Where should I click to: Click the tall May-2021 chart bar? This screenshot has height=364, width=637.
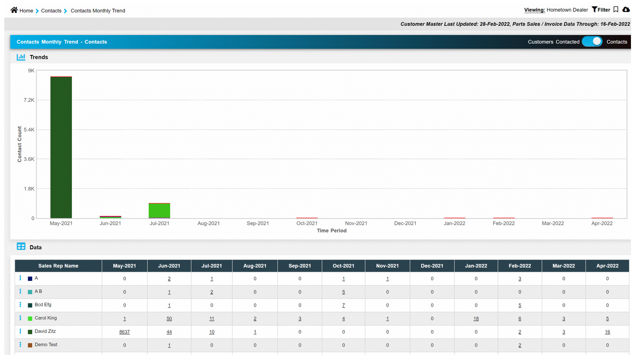click(x=61, y=147)
